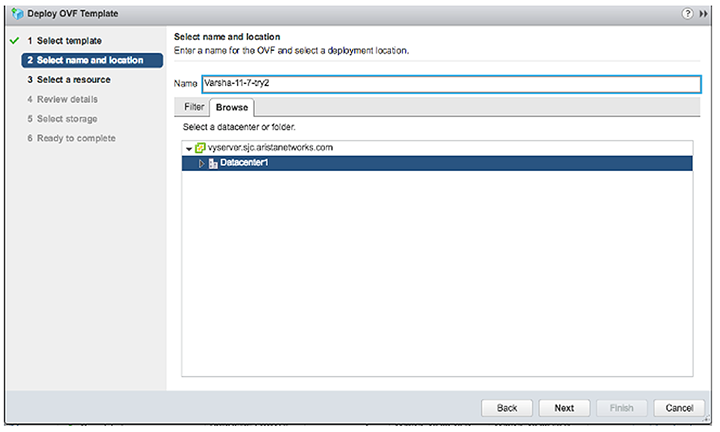Go to step 3 Select a resource

click(x=69, y=80)
